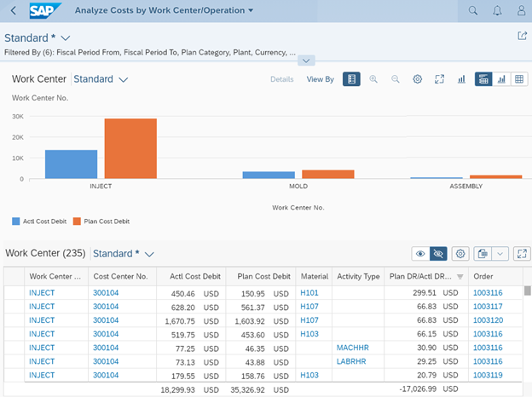Image resolution: width=532 pixels, height=397 pixels.
Task: Zoom out of the chart
Action: [x=396, y=79]
